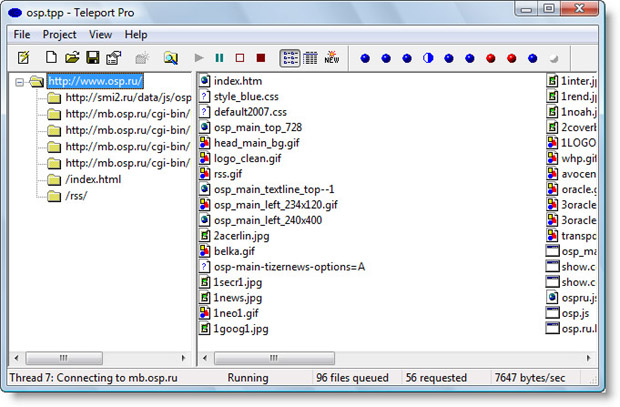
Task: Open the Help menu
Action: [136, 35]
